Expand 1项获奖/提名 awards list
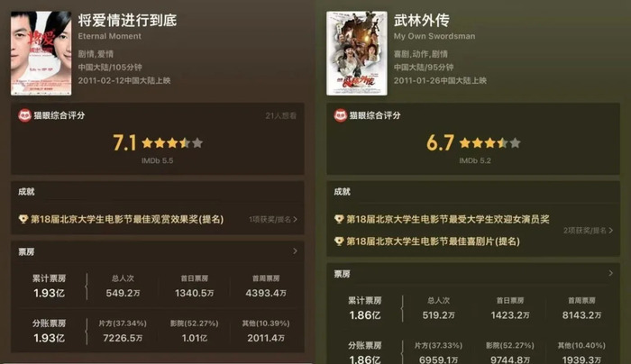This screenshot has width=631, height=364. [x=273, y=219]
